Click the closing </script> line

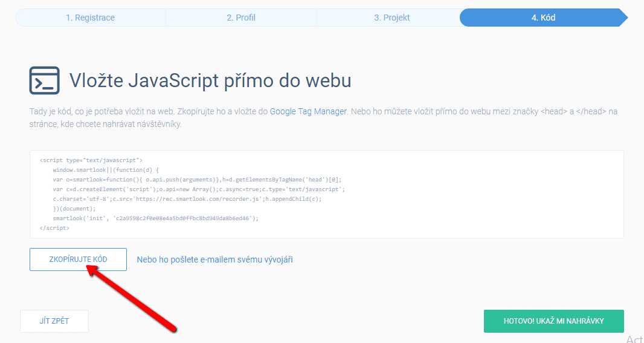coord(54,228)
